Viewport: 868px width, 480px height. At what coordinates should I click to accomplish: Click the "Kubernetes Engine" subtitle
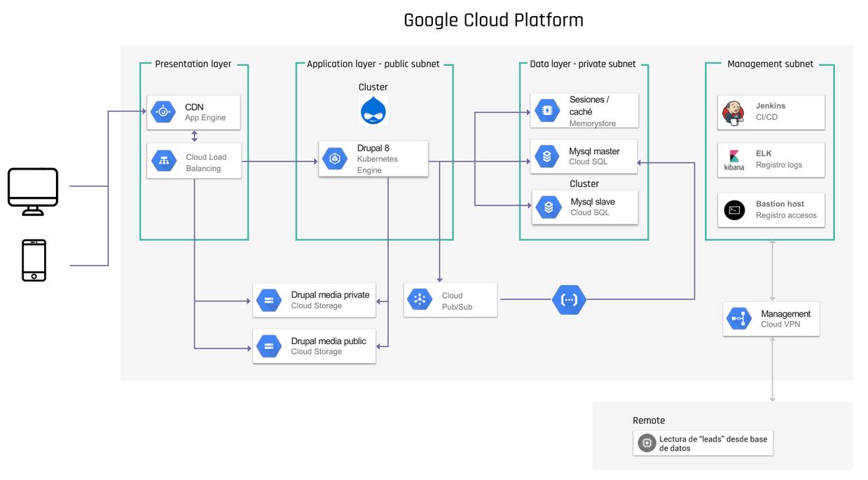pos(378,165)
